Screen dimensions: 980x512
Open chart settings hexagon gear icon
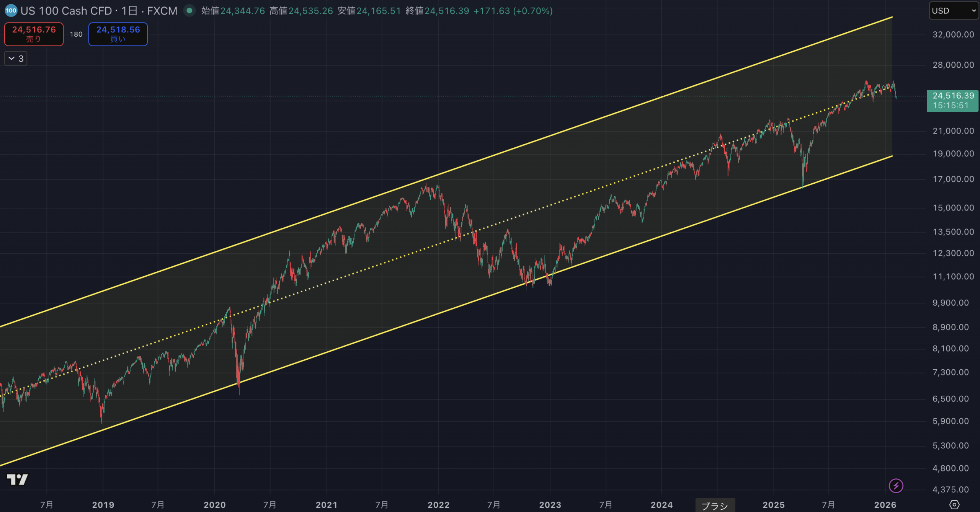coord(954,504)
